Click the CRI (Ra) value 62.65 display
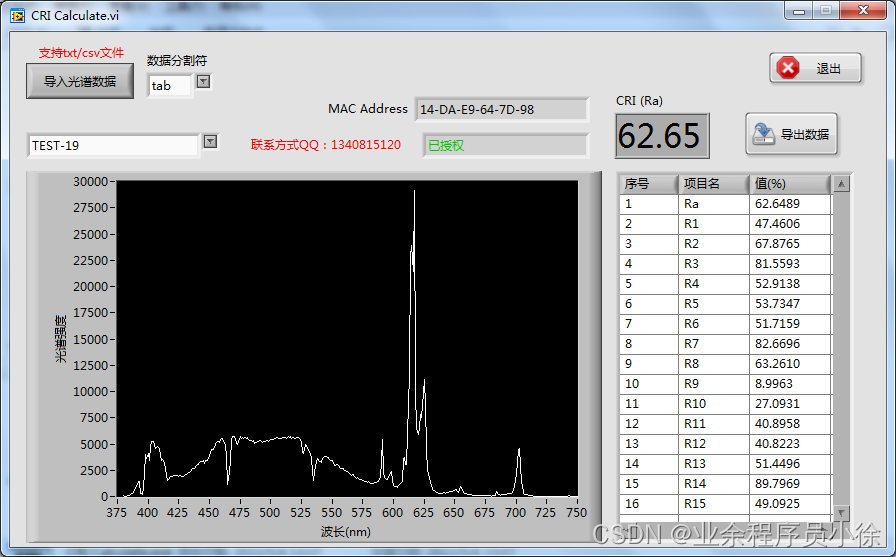Screen dimensions: 896x557 click(662, 136)
